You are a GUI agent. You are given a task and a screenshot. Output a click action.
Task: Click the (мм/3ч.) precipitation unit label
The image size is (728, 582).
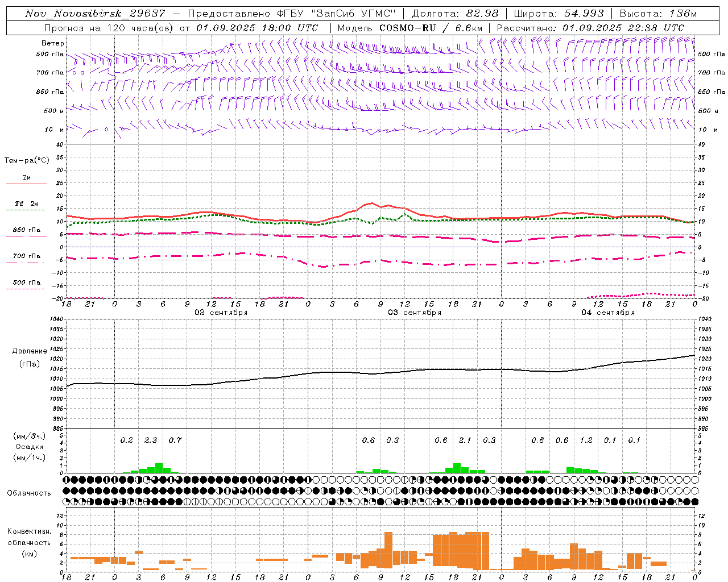pyautogui.click(x=30, y=436)
